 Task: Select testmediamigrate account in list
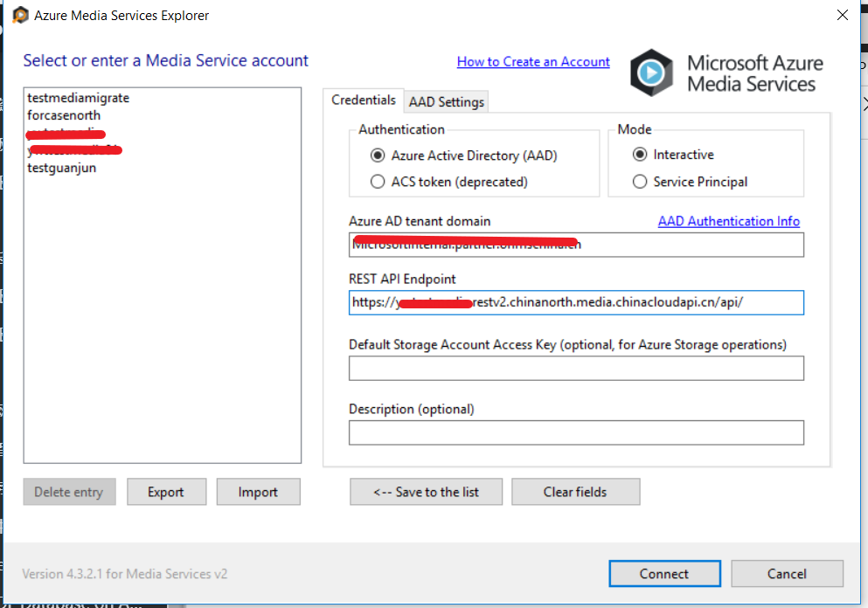tap(78, 98)
